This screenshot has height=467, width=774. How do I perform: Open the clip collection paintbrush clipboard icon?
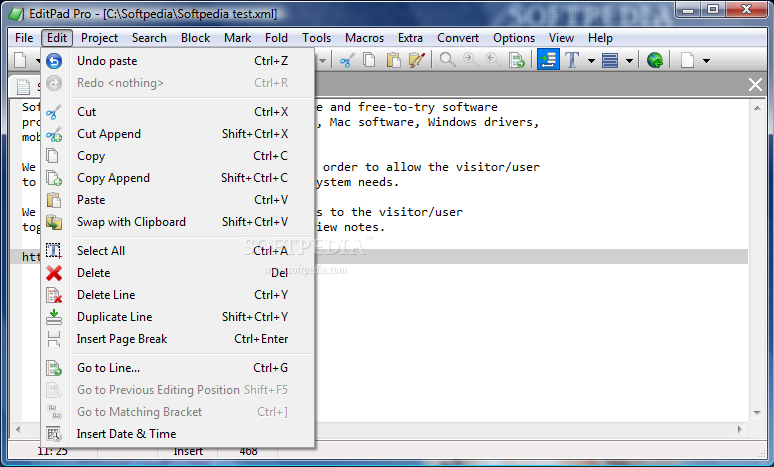click(x=417, y=60)
